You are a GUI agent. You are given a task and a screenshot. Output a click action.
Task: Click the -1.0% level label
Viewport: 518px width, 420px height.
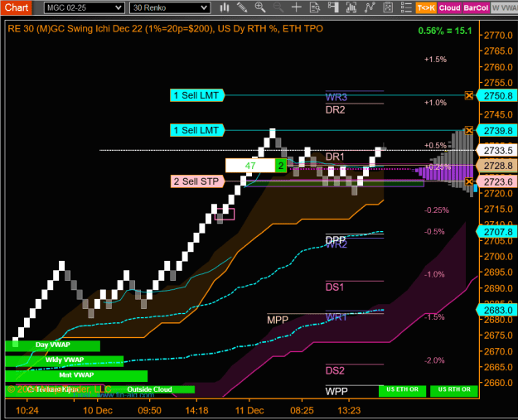(434, 274)
